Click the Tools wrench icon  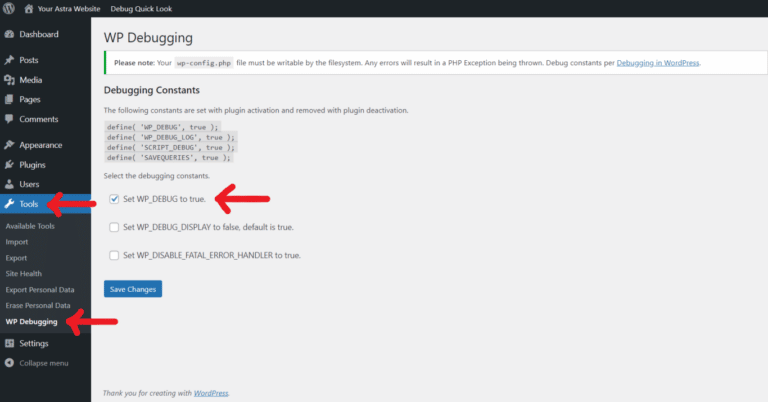point(9,204)
